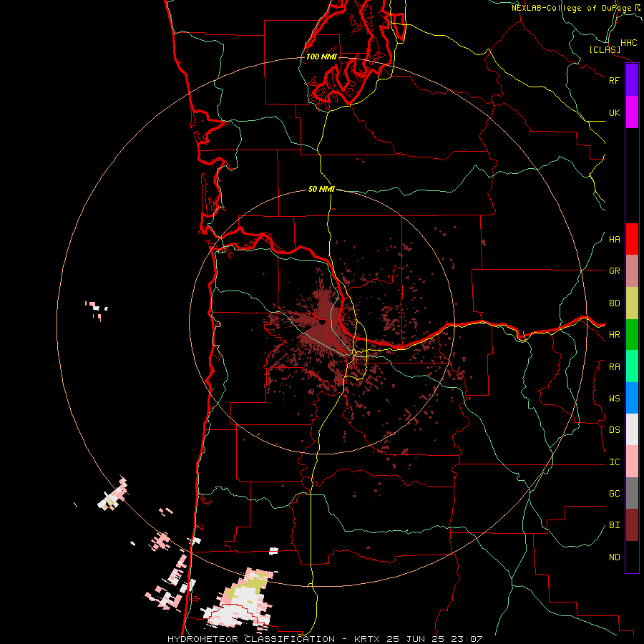Click the ND black legend swatch

[x=632, y=557]
